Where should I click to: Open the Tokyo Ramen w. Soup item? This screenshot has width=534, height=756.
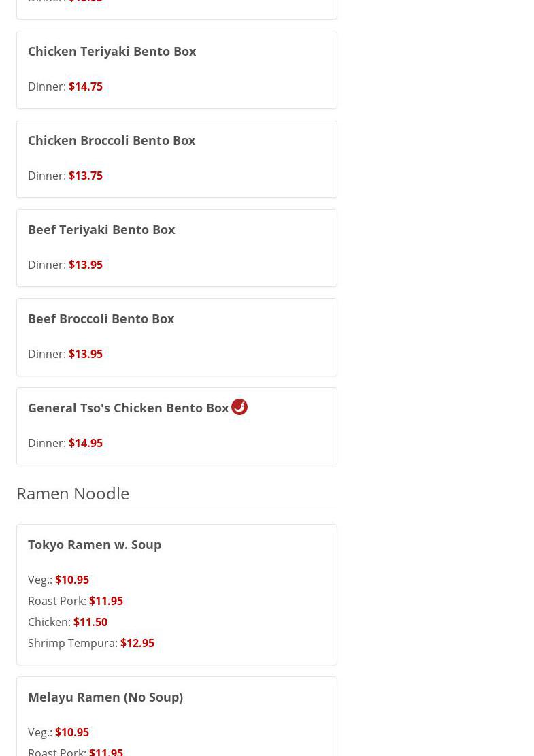95,544
